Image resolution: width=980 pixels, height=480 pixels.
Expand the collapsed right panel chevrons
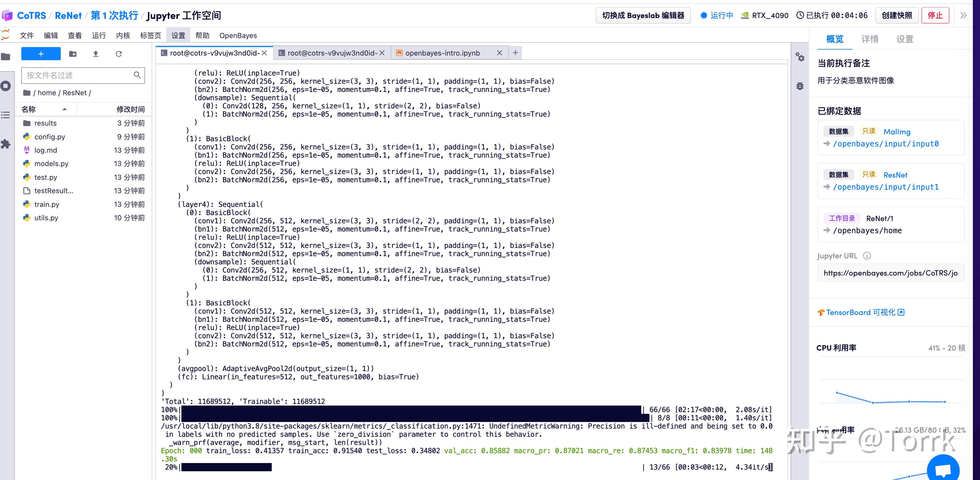[x=963, y=15]
